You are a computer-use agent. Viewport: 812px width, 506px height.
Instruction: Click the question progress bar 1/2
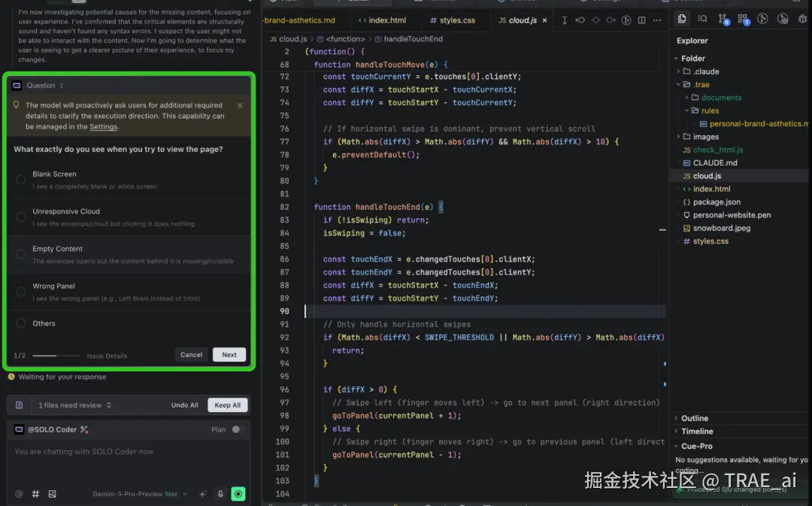coord(56,356)
